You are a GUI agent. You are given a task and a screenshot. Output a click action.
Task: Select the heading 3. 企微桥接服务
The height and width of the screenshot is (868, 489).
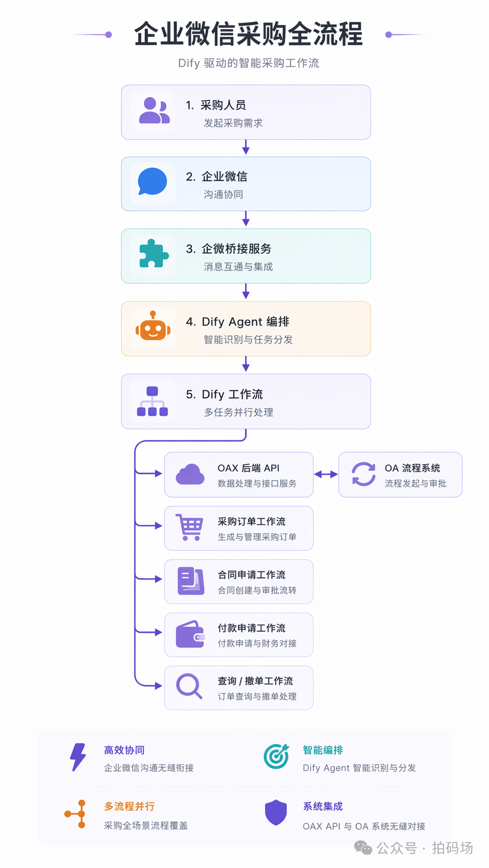pyautogui.click(x=229, y=249)
